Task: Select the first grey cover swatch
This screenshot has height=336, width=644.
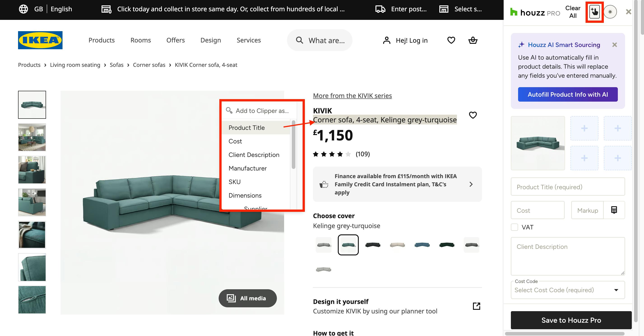Action: click(324, 245)
